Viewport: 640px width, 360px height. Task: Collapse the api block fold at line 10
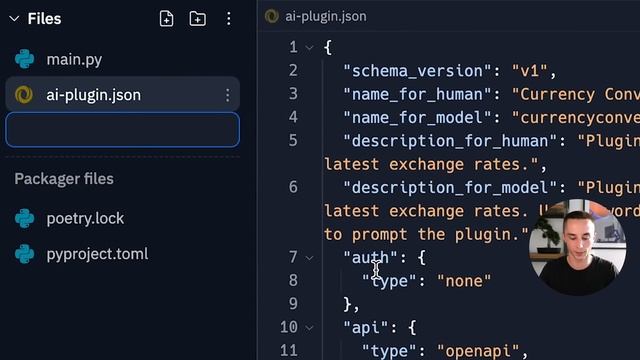tap(309, 328)
